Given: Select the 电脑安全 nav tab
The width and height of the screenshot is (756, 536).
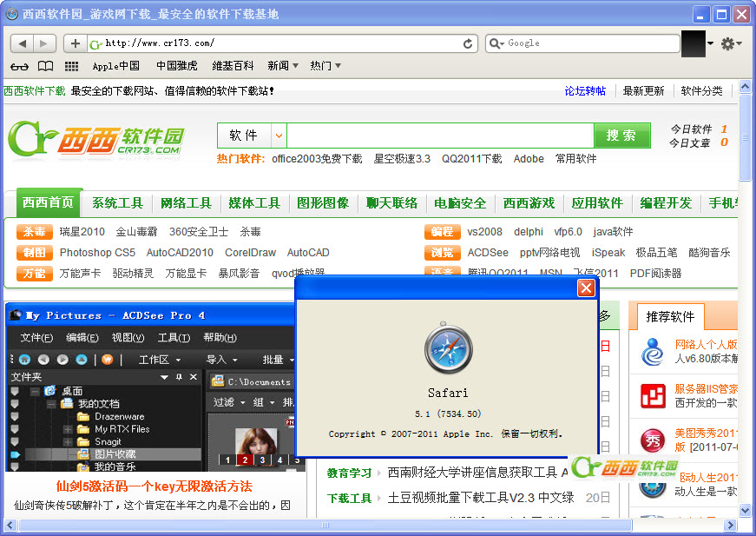Looking at the screenshot, I should [x=460, y=203].
